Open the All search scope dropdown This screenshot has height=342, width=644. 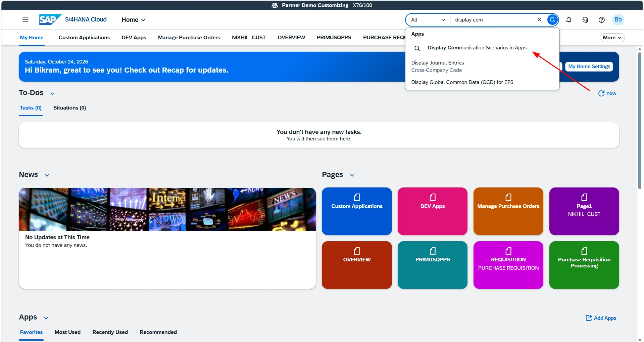pos(428,20)
